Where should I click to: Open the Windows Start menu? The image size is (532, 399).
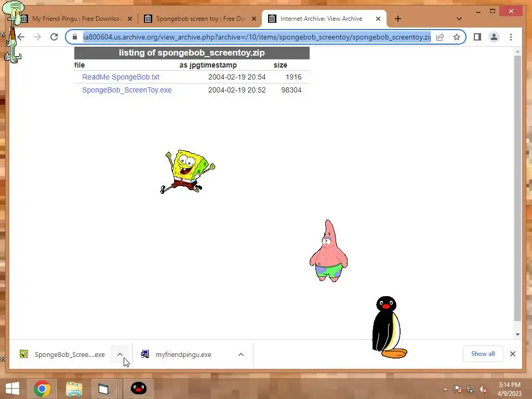point(12,389)
